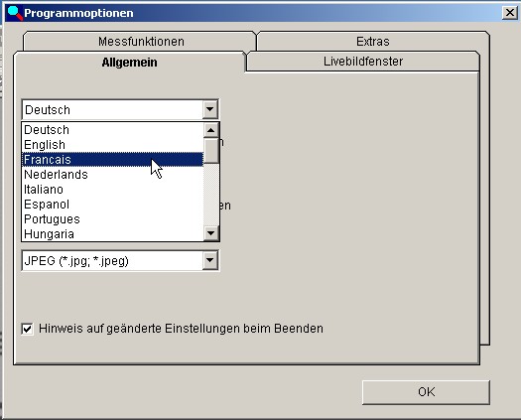
Task: Select Francais in the language list
Action: [112, 160]
